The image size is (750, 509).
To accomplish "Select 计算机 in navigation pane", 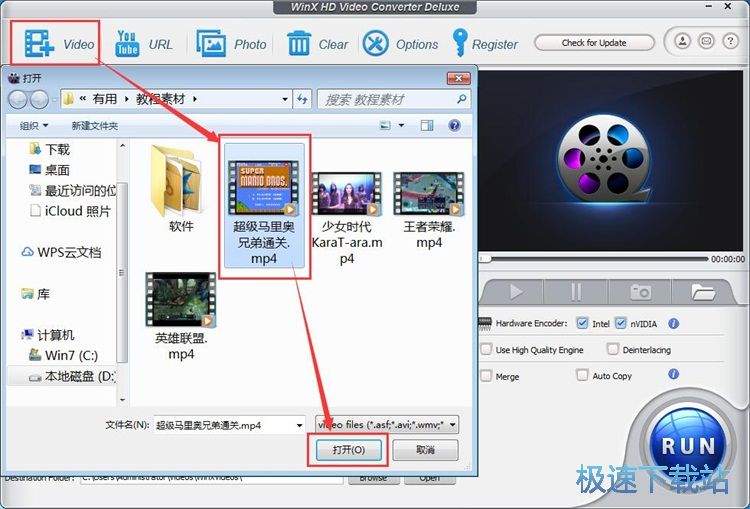I will (x=48, y=335).
